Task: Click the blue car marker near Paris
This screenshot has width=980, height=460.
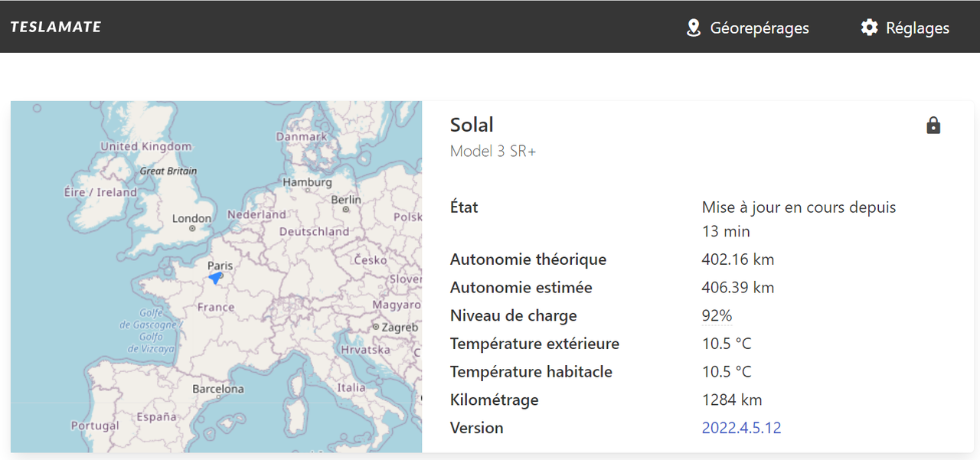Action: pyautogui.click(x=216, y=277)
